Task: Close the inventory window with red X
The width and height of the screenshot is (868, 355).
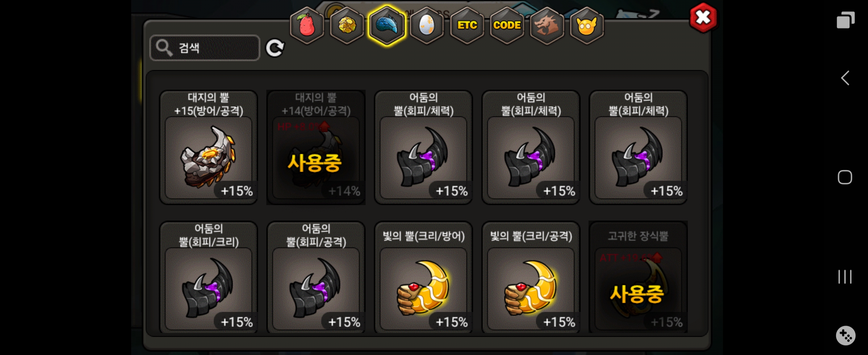Action: tap(703, 17)
